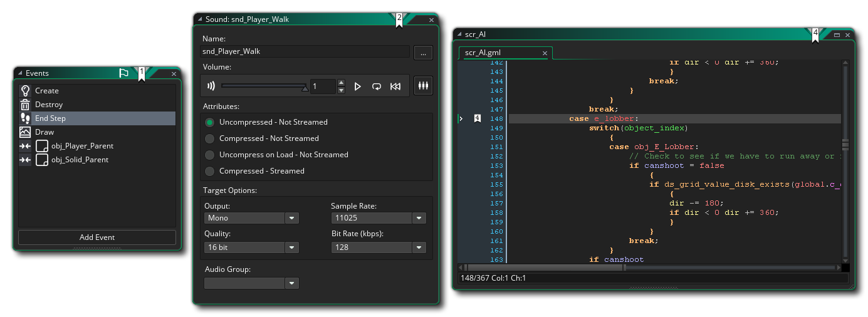Screen dimensions: 868x317
Task: Open the Output Mono dropdown
Action: (x=291, y=218)
